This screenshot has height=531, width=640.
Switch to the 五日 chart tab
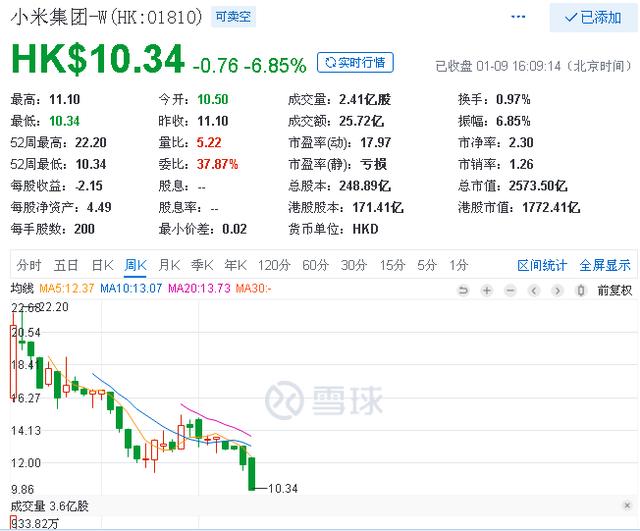pyautogui.click(x=66, y=265)
